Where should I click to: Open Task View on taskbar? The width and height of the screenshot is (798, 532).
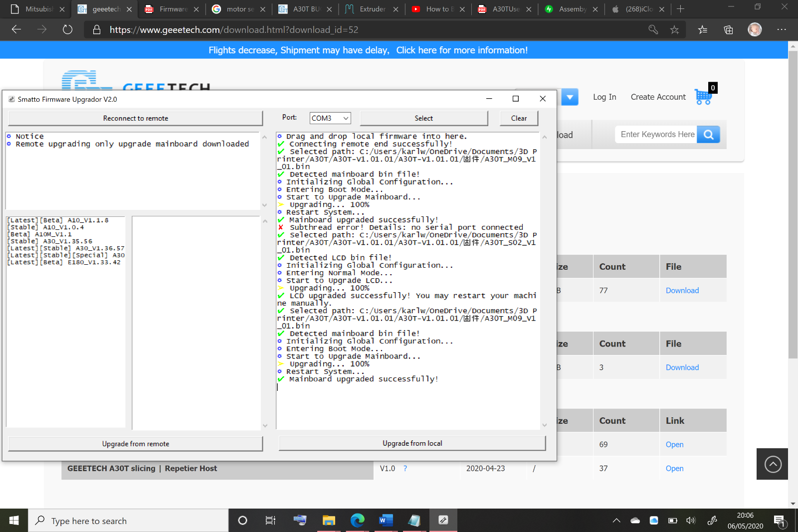click(270, 521)
